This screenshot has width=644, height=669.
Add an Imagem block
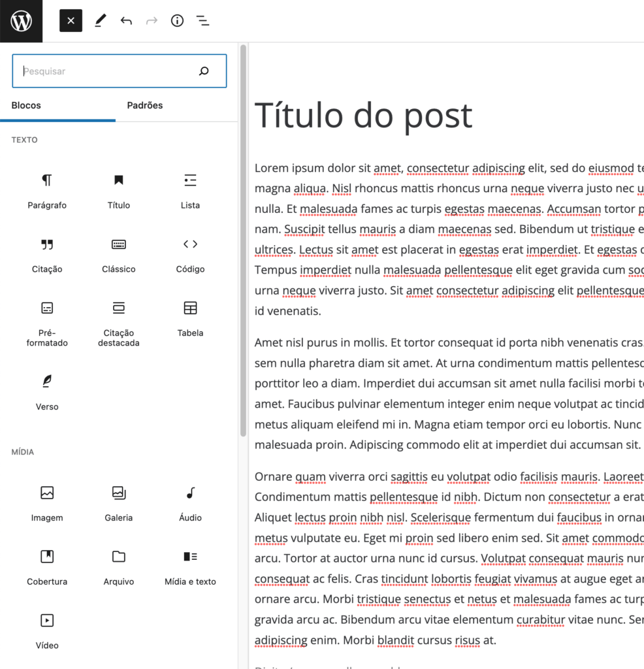[x=47, y=502]
